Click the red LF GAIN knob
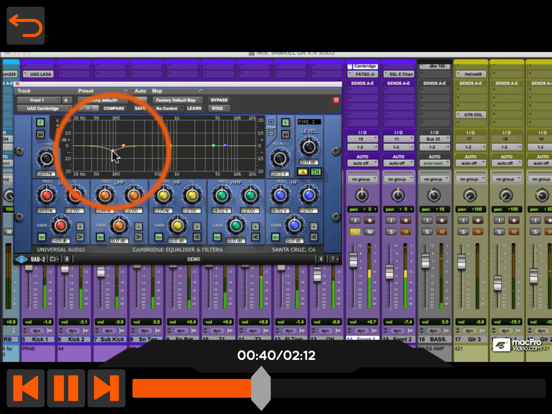The height and width of the screenshot is (414, 552). click(x=60, y=226)
